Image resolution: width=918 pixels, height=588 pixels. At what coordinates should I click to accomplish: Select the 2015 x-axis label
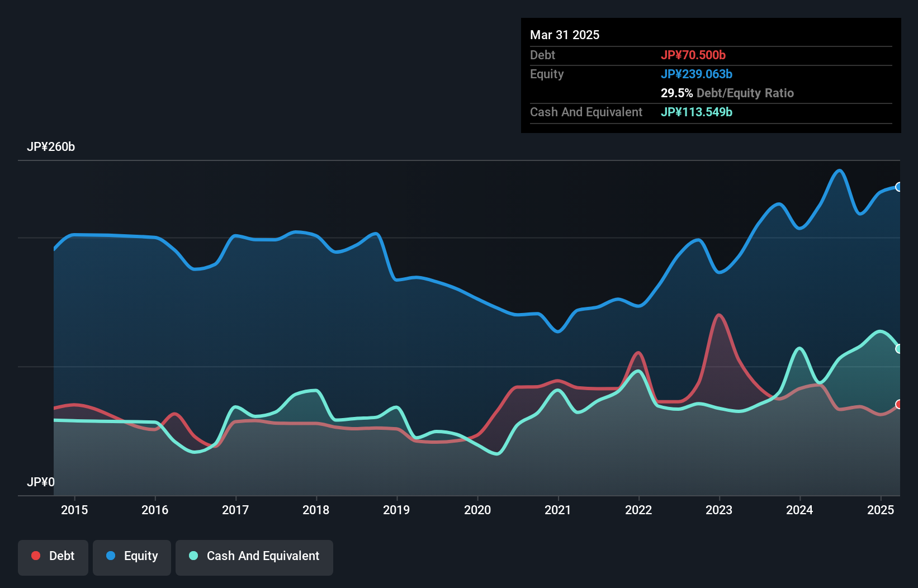pyautogui.click(x=74, y=510)
